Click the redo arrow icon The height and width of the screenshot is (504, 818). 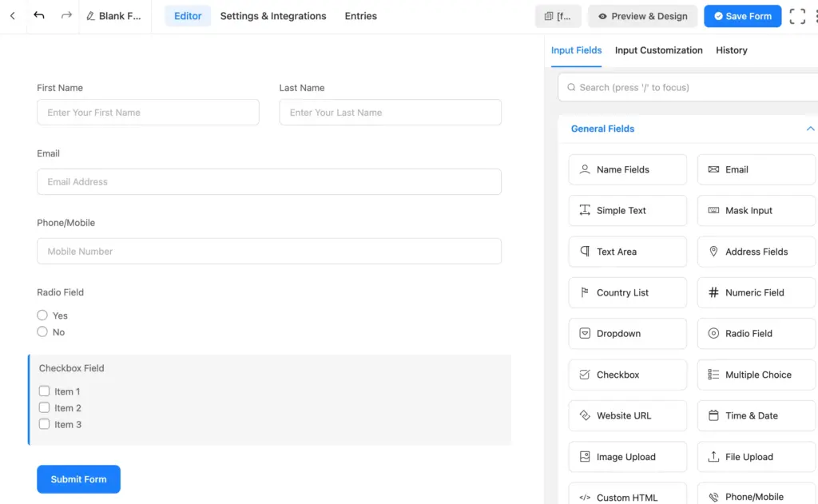coord(65,14)
